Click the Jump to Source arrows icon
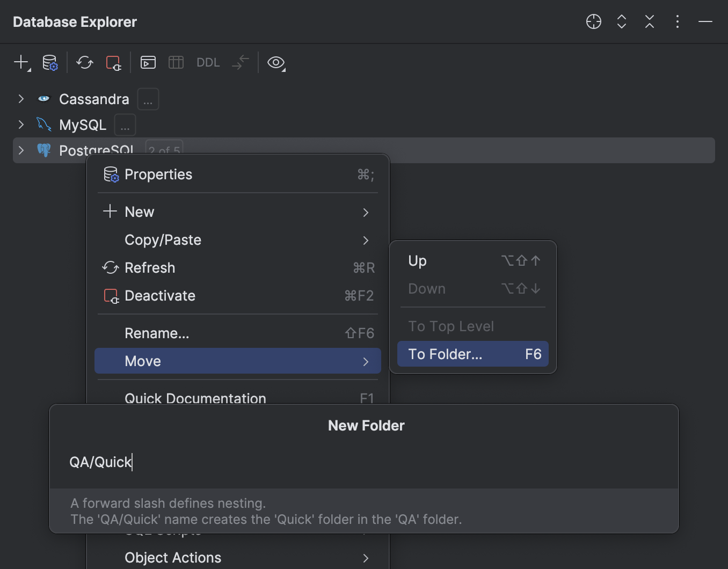This screenshot has height=569, width=728. [x=241, y=62]
